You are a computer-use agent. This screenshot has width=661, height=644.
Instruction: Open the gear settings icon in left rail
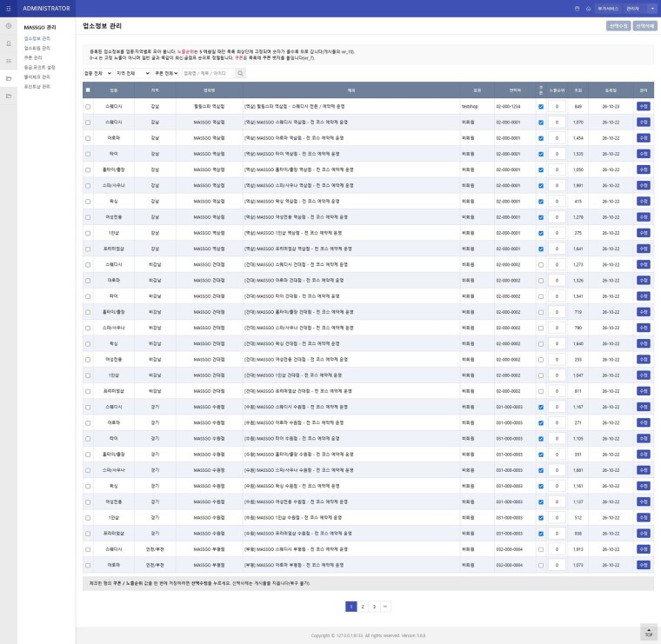(x=9, y=26)
